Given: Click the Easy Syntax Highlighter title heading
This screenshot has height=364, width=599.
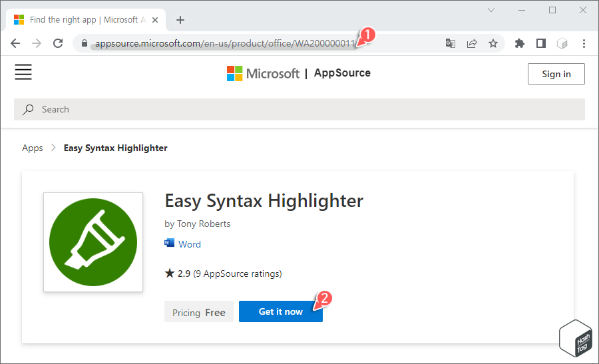Looking at the screenshot, I should 264,201.
